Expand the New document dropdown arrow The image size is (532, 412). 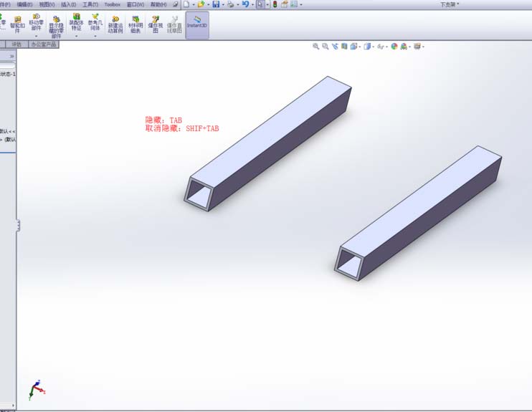tap(194, 5)
